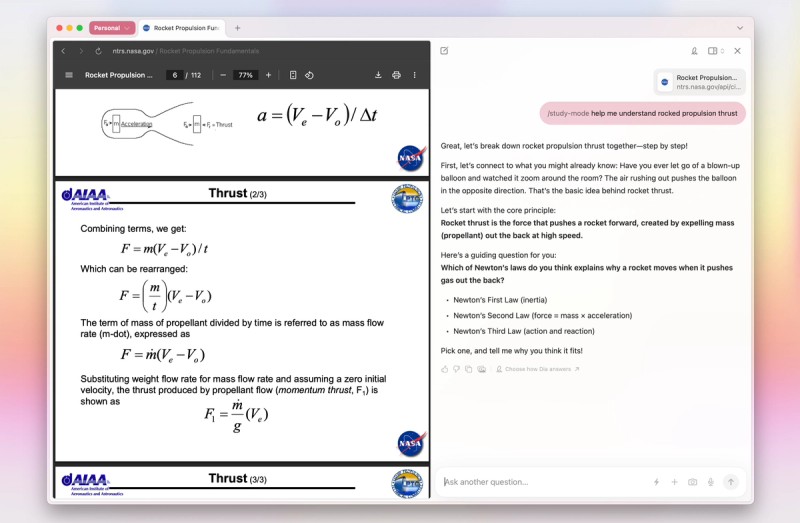This screenshot has width=800, height=523.
Task: Start a new chat
Action: click(444, 51)
